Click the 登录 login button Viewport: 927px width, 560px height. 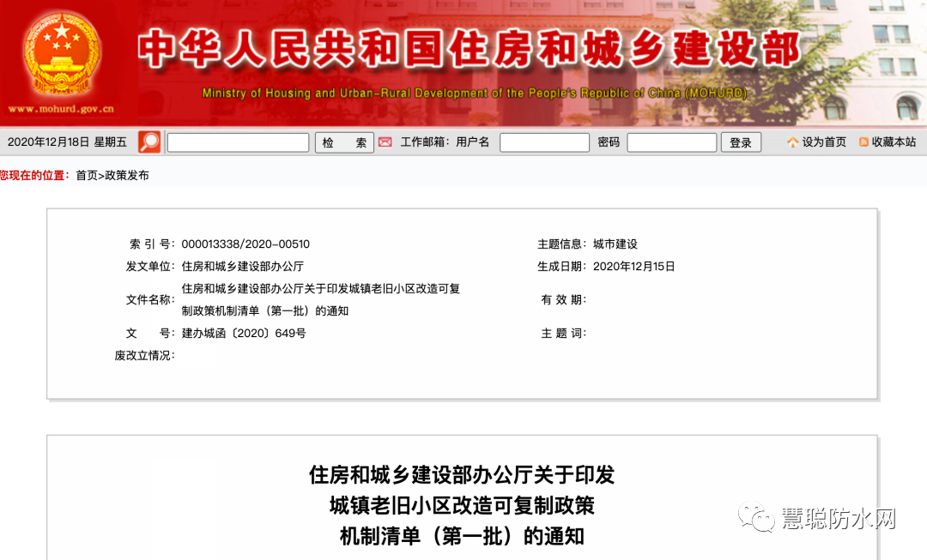pyautogui.click(x=741, y=142)
